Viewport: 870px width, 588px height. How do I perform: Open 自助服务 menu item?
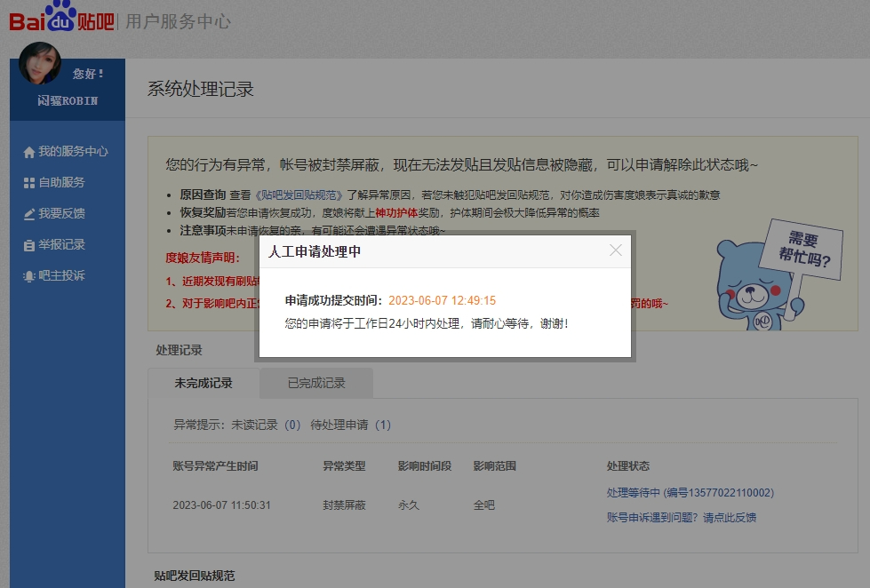click(x=61, y=183)
